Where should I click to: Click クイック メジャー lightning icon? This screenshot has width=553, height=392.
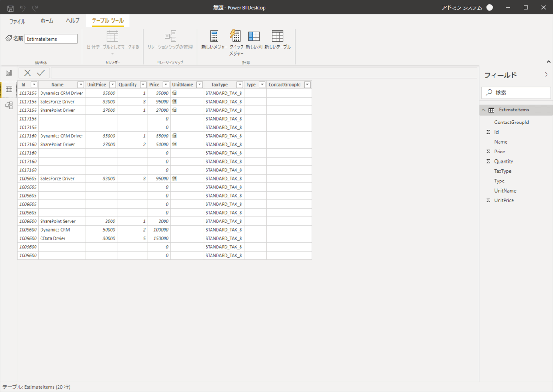235,36
